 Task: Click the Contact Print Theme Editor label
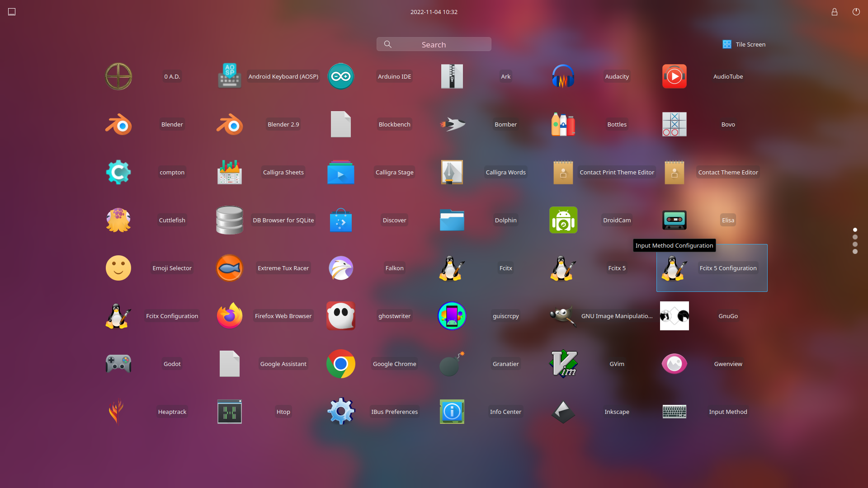pyautogui.click(x=617, y=172)
